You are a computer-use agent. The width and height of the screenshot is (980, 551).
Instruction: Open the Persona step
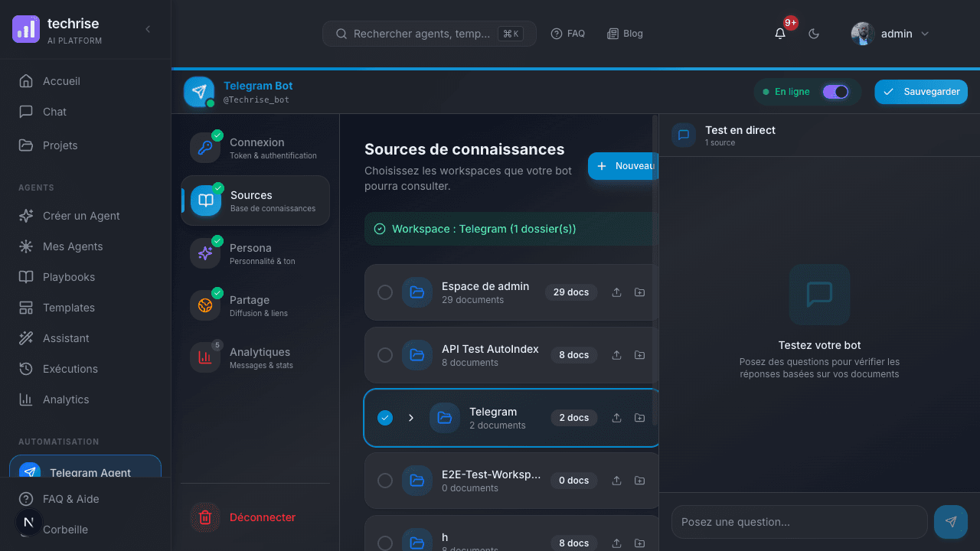pyautogui.click(x=256, y=253)
